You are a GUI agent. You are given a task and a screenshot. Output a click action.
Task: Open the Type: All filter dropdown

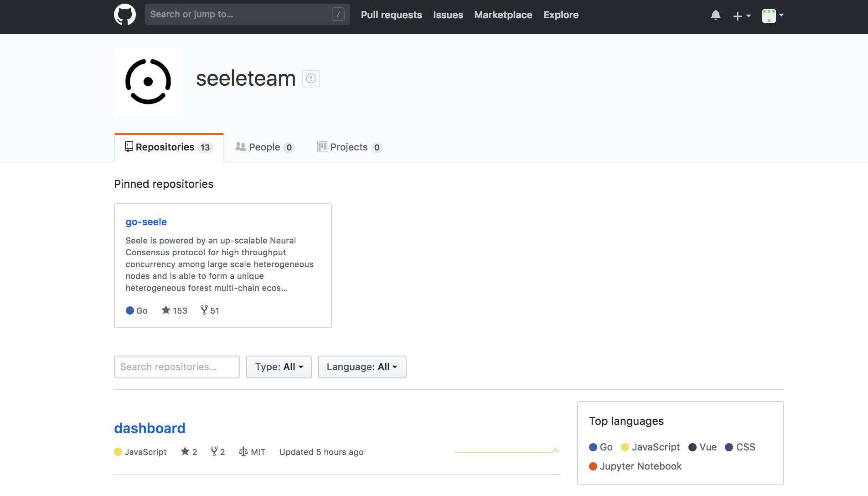[279, 367]
